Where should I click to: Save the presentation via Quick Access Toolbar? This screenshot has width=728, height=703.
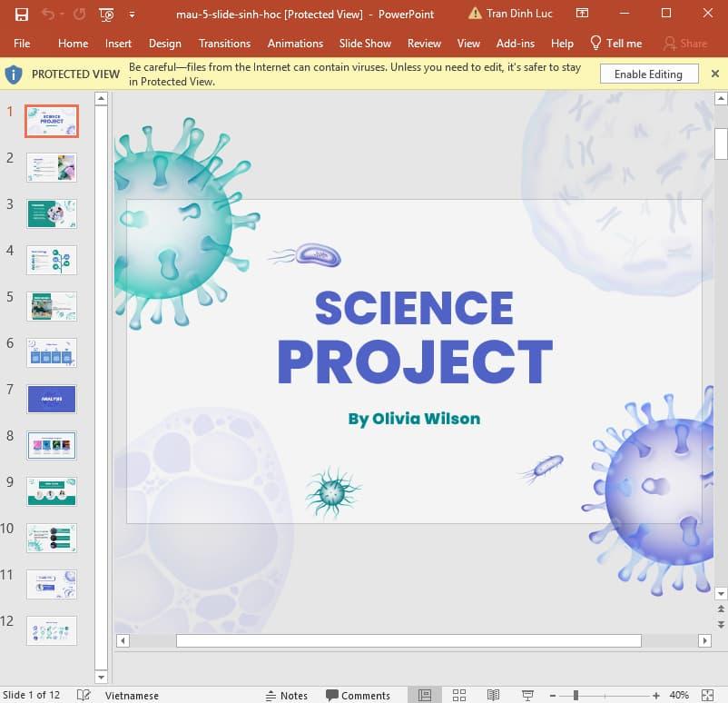19,14
